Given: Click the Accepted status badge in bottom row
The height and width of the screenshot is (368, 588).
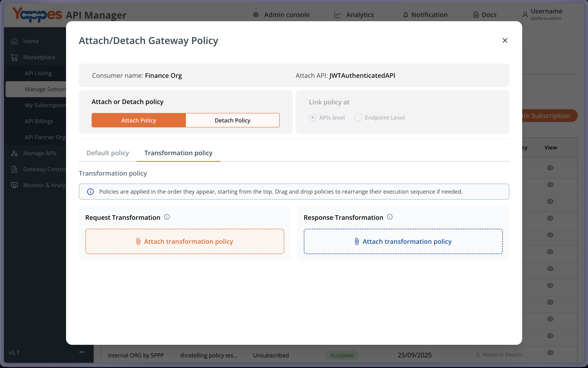Looking at the screenshot, I should pyautogui.click(x=342, y=355).
